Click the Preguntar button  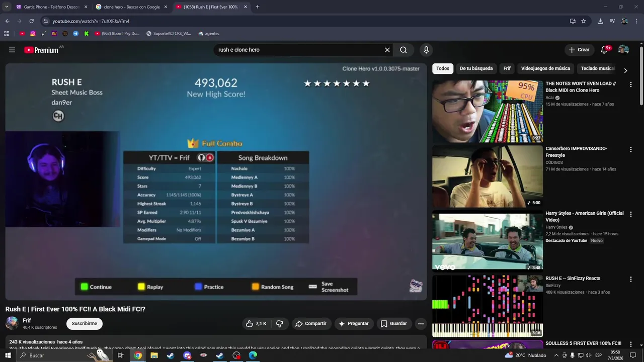pos(354,324)
